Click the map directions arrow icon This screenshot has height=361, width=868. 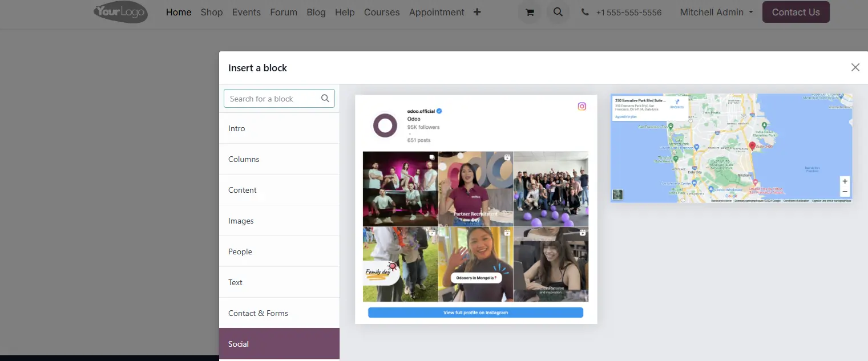[x=677, y=103]
